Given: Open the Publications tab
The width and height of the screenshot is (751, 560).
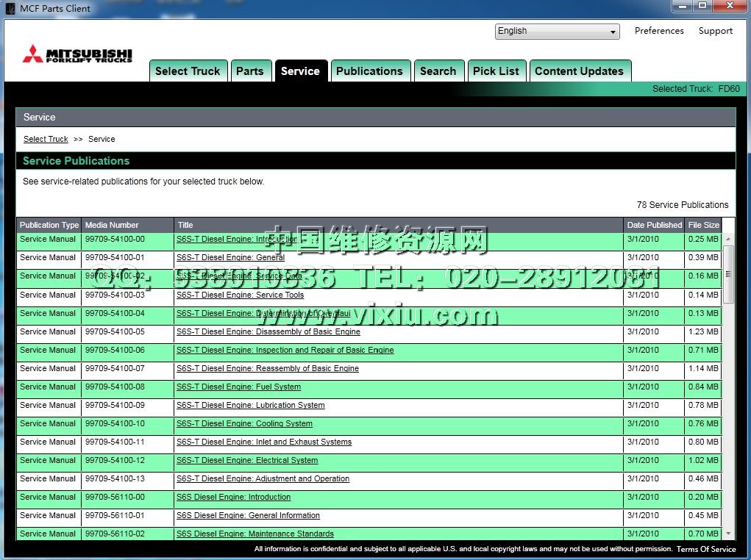Looking at the screenshot, I should coord(369,71).
